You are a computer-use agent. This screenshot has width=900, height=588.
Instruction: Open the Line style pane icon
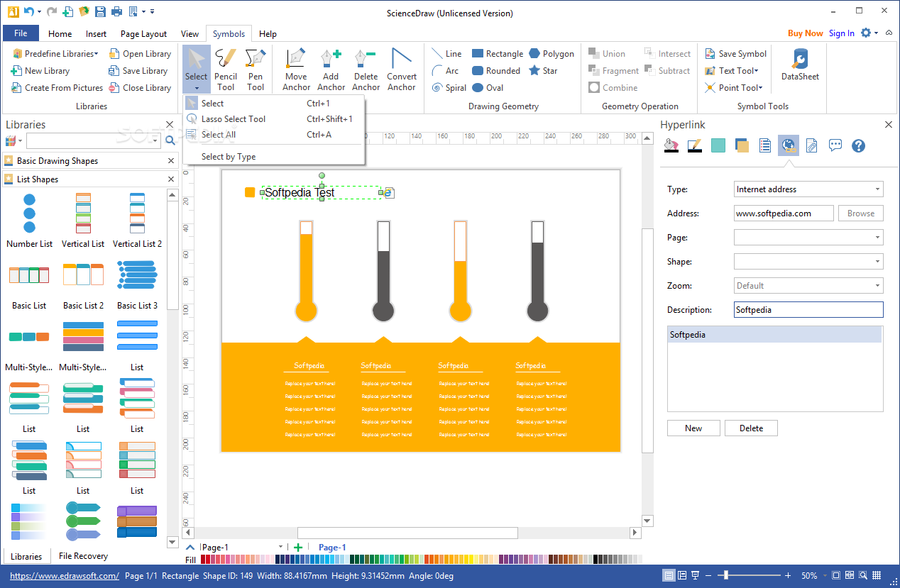tap(695, 145)
